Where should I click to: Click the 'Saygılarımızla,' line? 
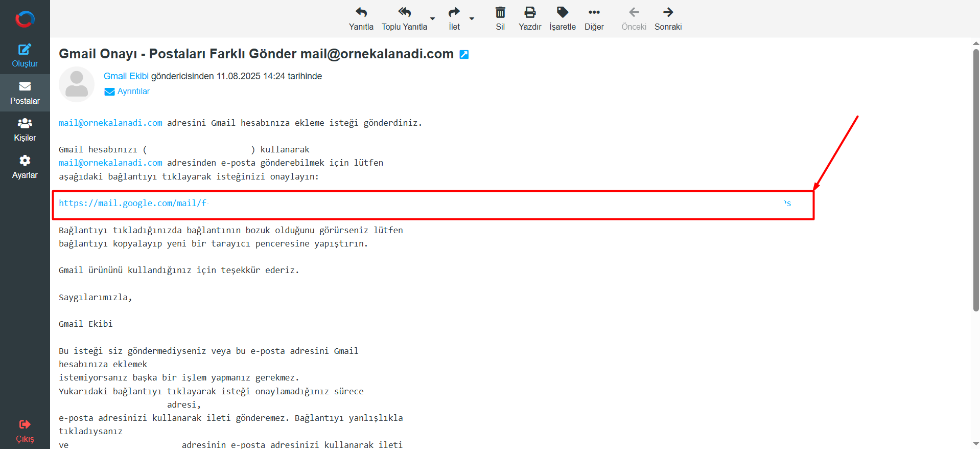[x=95, y=297]
